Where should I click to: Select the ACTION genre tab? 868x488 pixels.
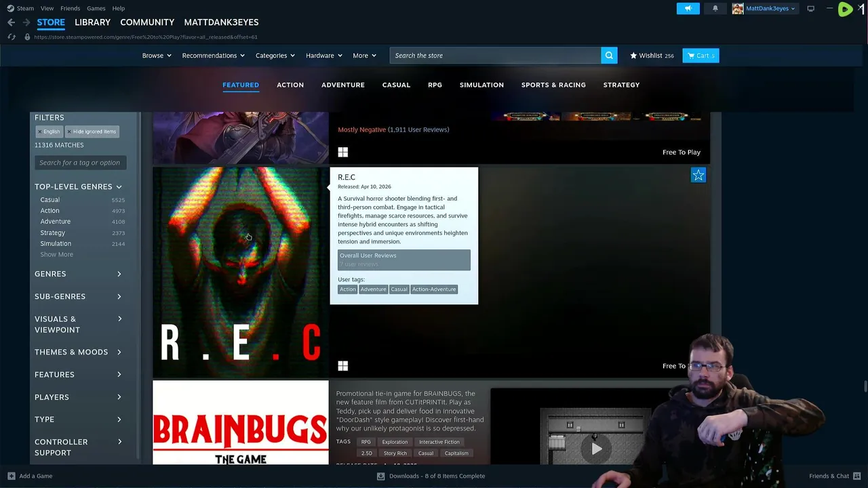click(x=290, y=85)
